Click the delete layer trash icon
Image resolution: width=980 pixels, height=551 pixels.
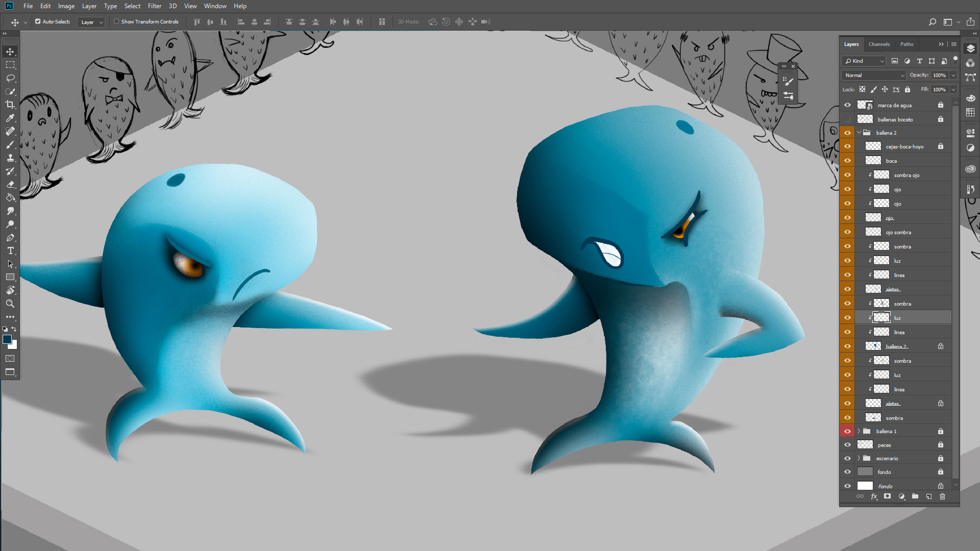point(942,496)
